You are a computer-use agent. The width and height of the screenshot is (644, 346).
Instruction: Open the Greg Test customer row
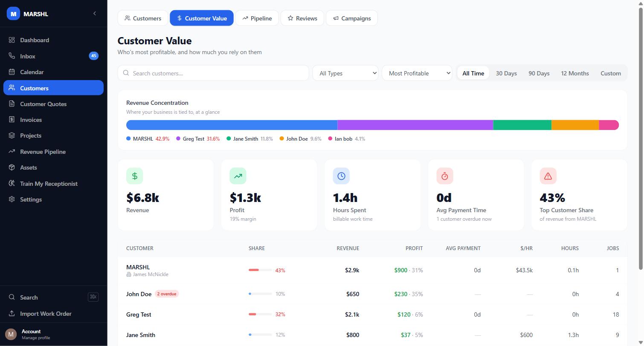[x=372, y=314]
